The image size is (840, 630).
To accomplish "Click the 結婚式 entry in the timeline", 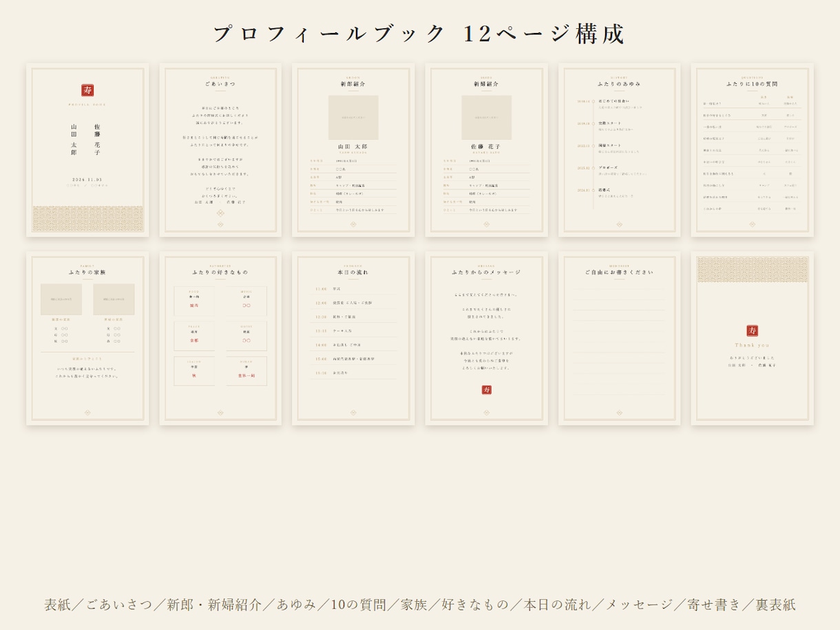I will (x=605, y=189).
